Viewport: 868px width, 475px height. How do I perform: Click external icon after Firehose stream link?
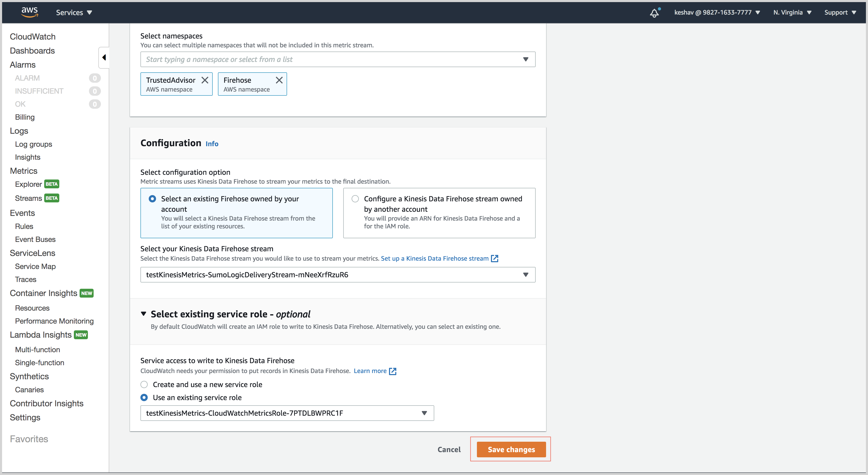[x=495, y=259]
